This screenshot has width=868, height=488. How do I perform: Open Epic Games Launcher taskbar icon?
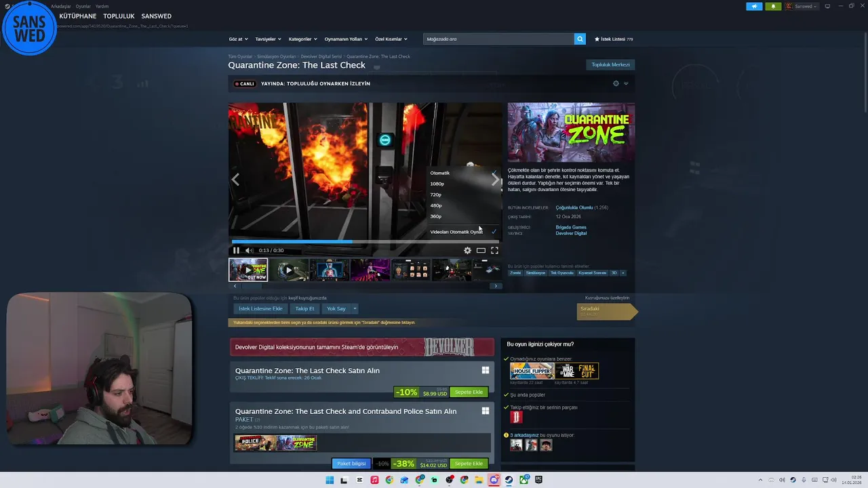click(x=538, y=480)
